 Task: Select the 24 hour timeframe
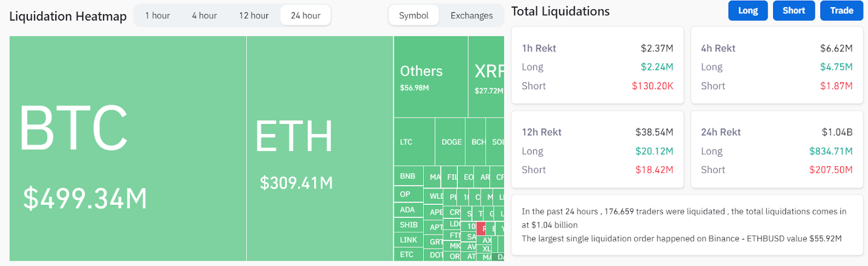coord(305,16)
